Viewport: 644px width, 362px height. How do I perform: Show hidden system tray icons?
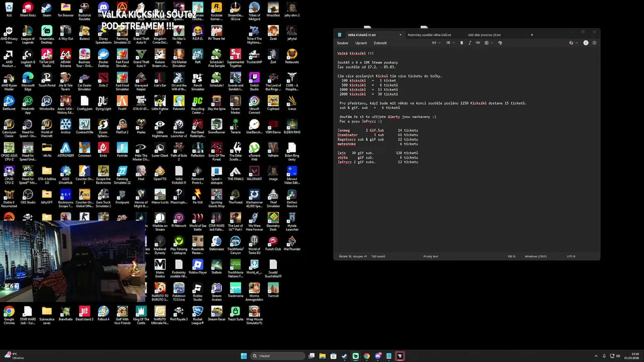[x=596, y=356]
